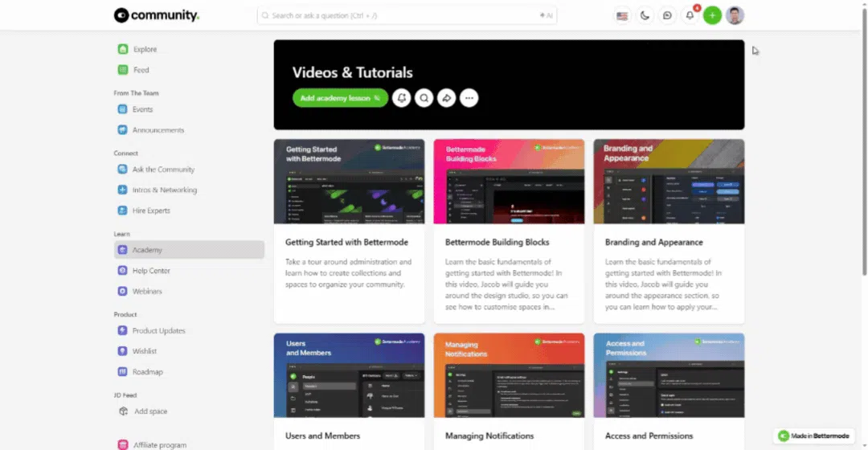Viewport: 868px width, 450px height.
Task: Click the Wishlist icon
Action: click(x=122, y=351)
